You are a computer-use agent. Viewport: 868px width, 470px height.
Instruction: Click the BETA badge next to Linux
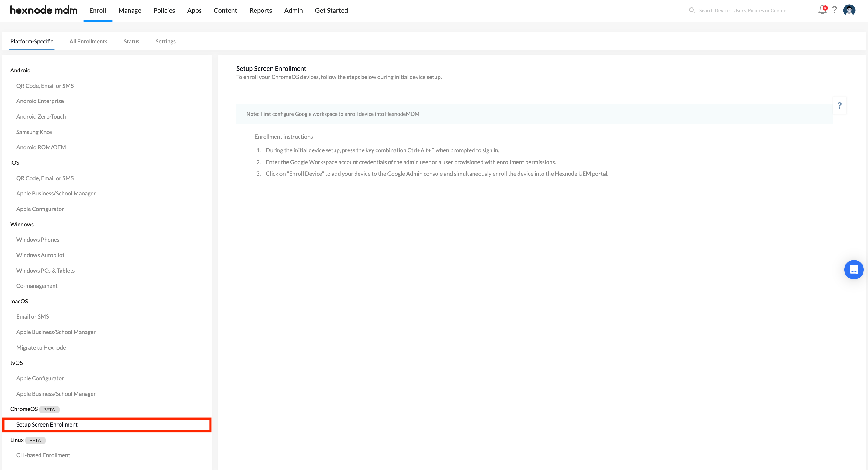[35, 440]
